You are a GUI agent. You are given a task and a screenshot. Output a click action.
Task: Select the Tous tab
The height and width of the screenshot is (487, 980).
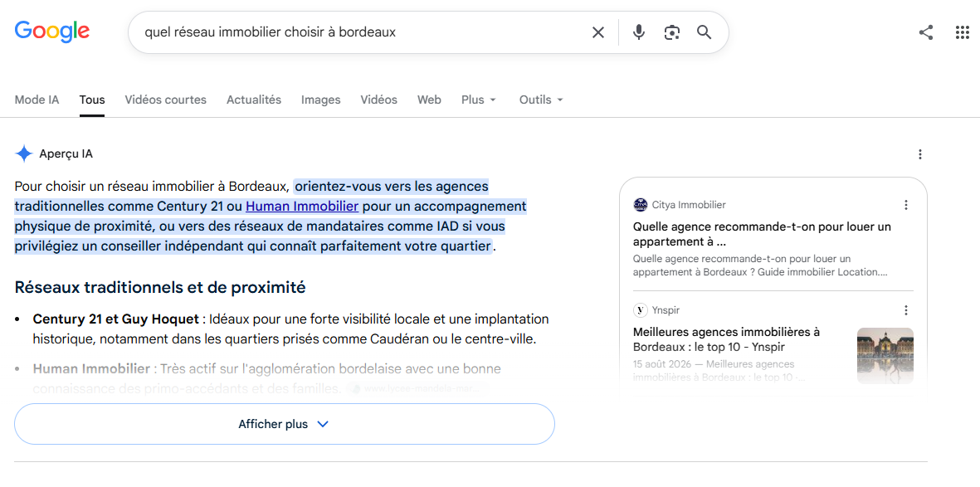tap(92, 100)
